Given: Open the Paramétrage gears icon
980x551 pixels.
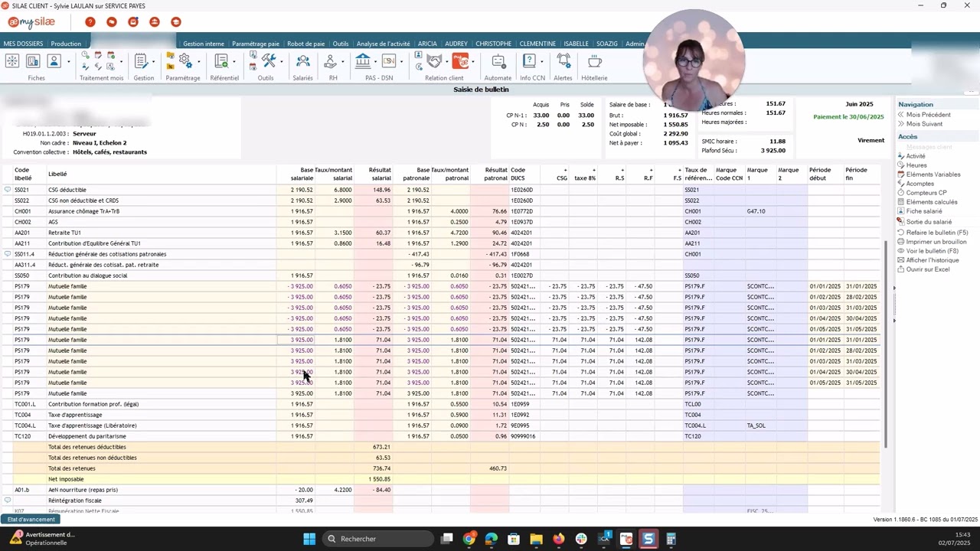Looking at the screenshot, I should point(185,60).
